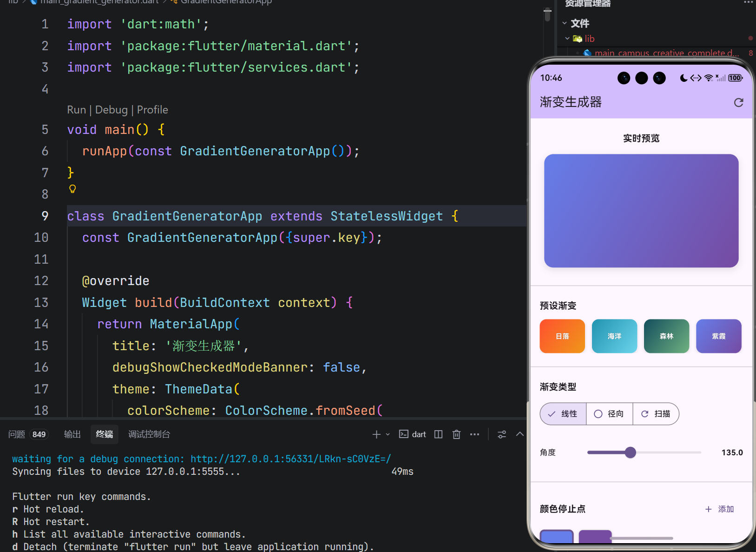
Task: Select the 径向 gradient type
Action: (610, 414)
